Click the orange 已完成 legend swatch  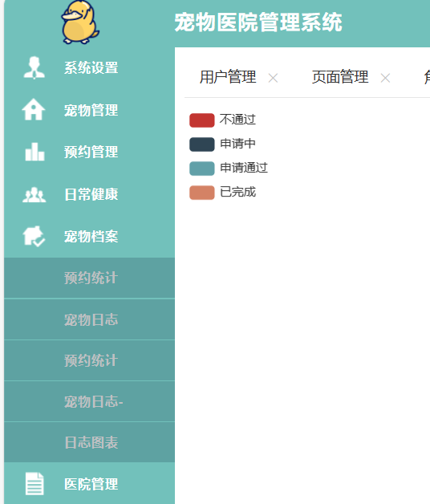click(202, 193)
